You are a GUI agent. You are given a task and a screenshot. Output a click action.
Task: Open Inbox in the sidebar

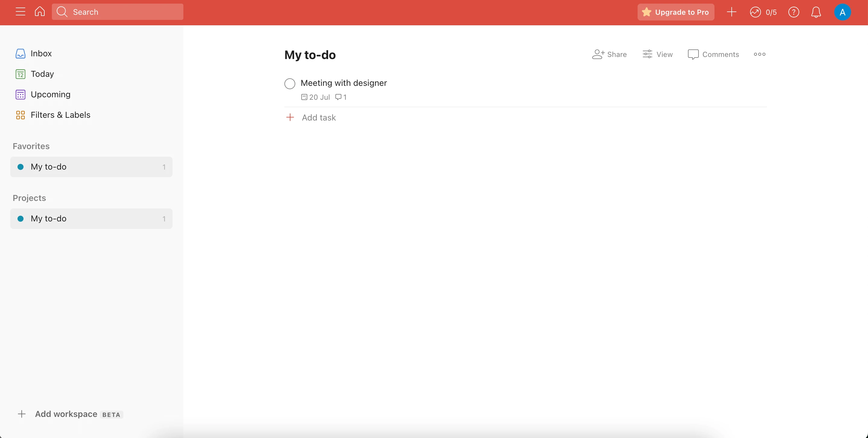tap(41, 54)
